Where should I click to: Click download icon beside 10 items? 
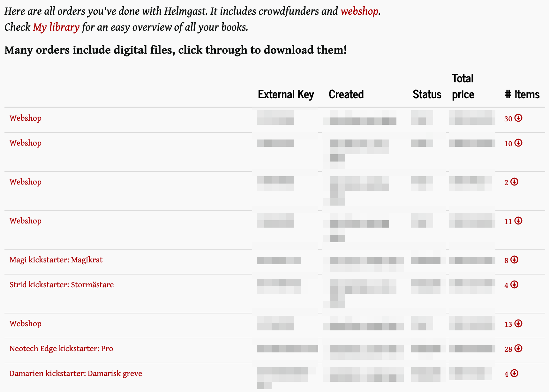tap(518, 143)
